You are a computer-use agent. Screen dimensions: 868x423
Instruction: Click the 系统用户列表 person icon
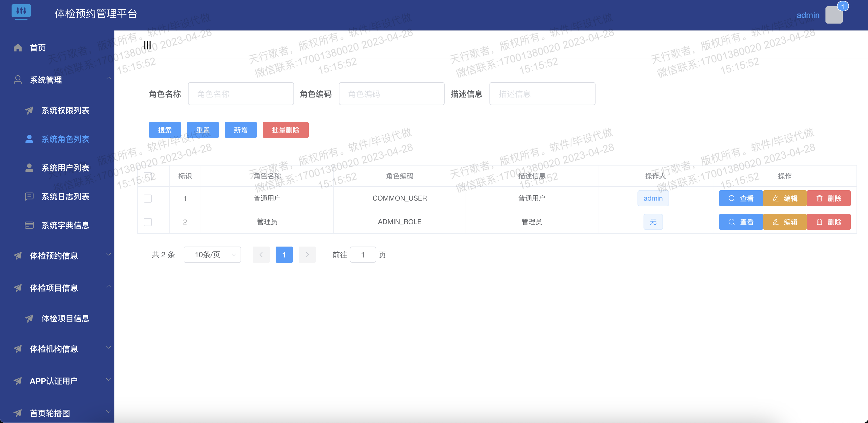pyautogui.click(x=29, y=168)
